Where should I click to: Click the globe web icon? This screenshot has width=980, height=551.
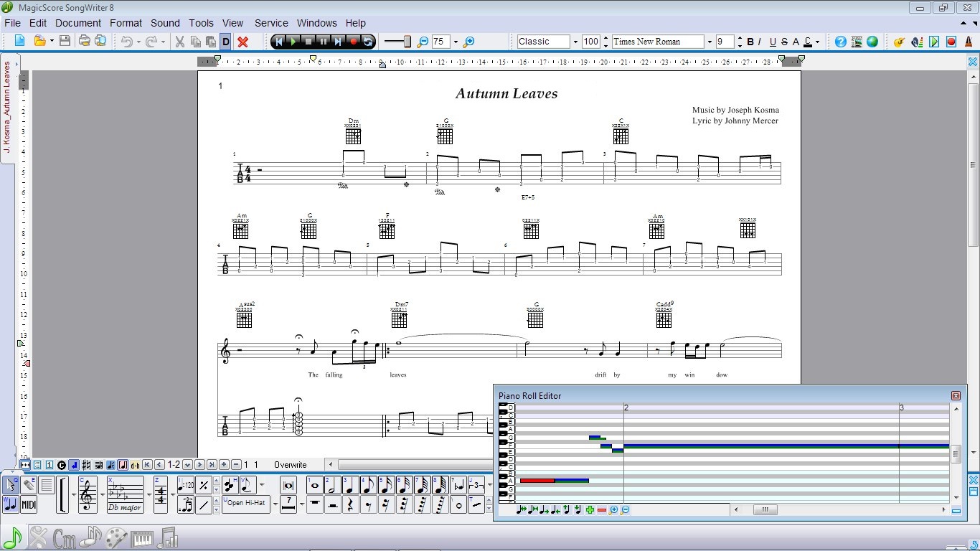[872, 42]
